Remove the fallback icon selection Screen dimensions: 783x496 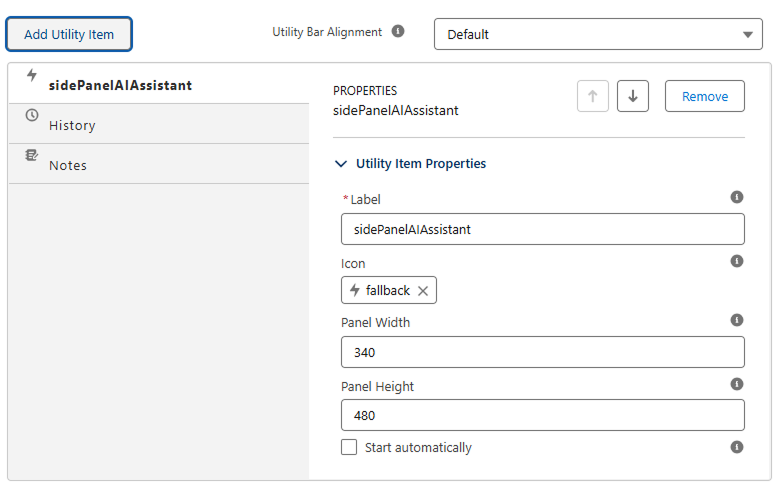pyautogui.click(x=423, y=291)
